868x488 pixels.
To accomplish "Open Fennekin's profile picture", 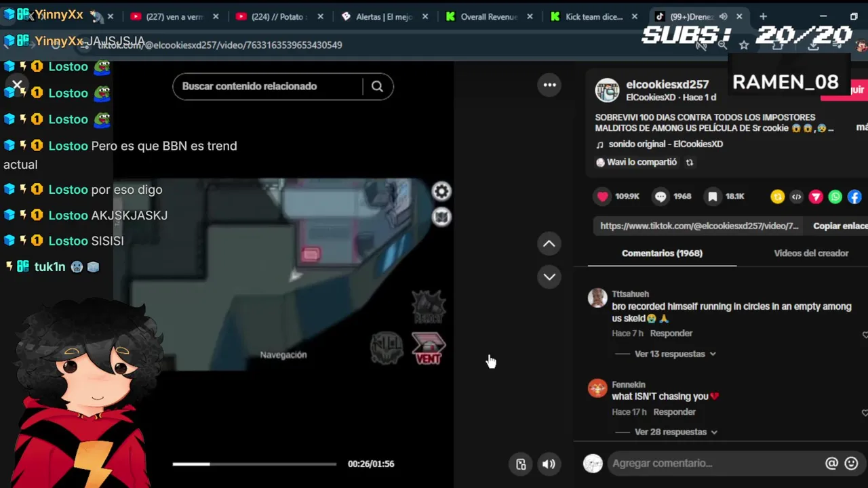I will (597, 388).
